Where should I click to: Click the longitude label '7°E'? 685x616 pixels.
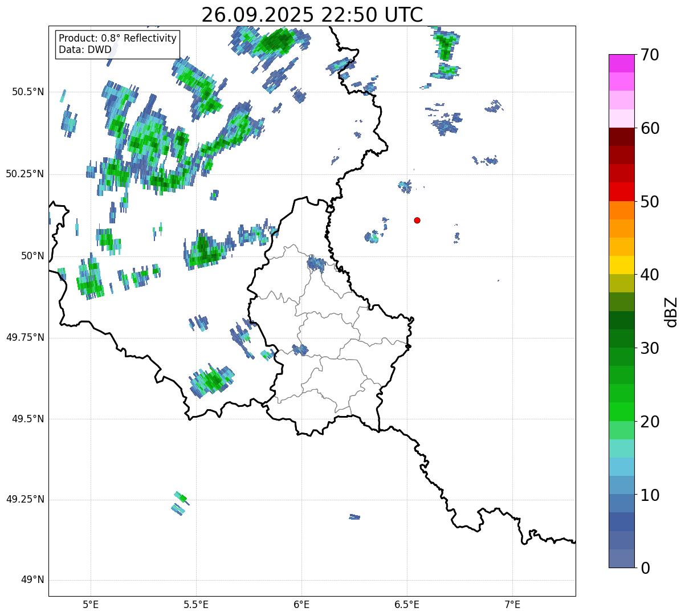coord(513,604)
